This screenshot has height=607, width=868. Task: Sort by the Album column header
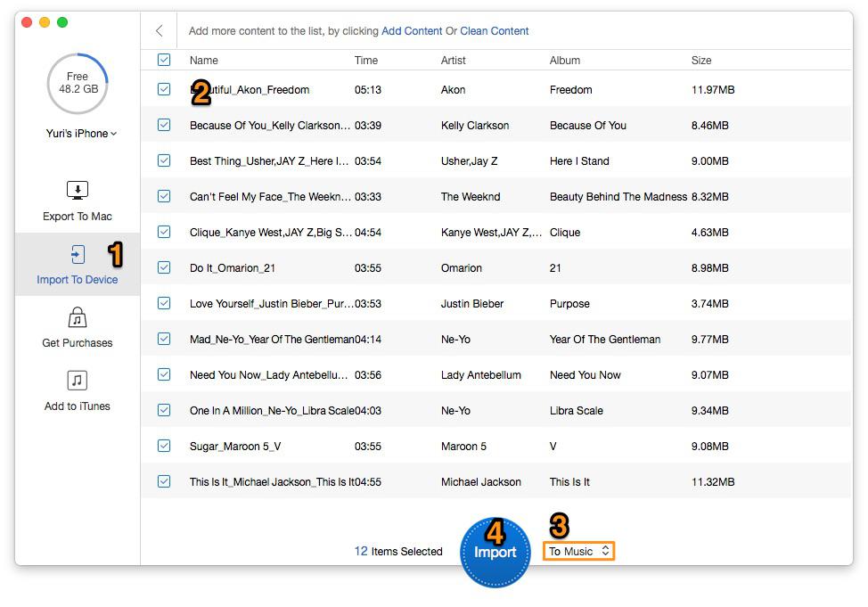pos(565,61)
